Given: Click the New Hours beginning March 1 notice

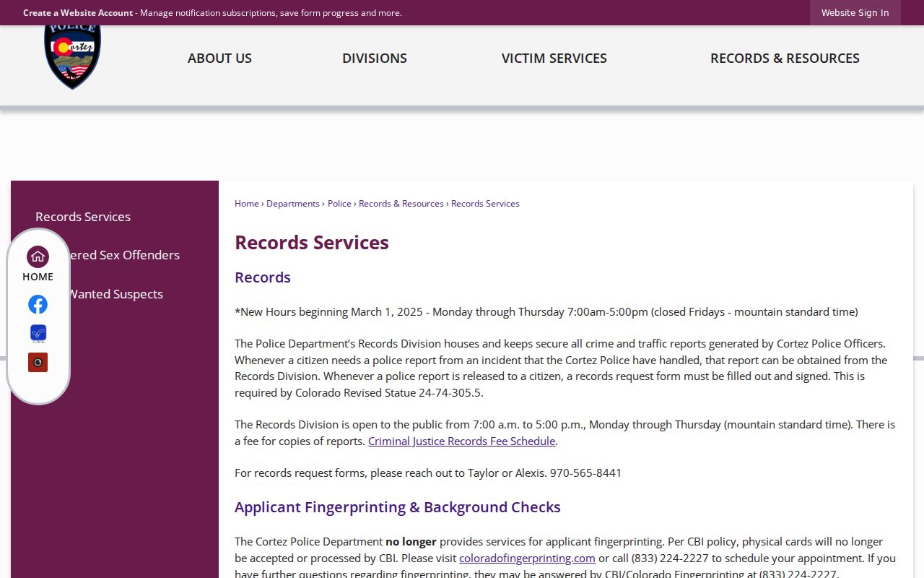Looking at the screenshot, I should click(546, 312).
